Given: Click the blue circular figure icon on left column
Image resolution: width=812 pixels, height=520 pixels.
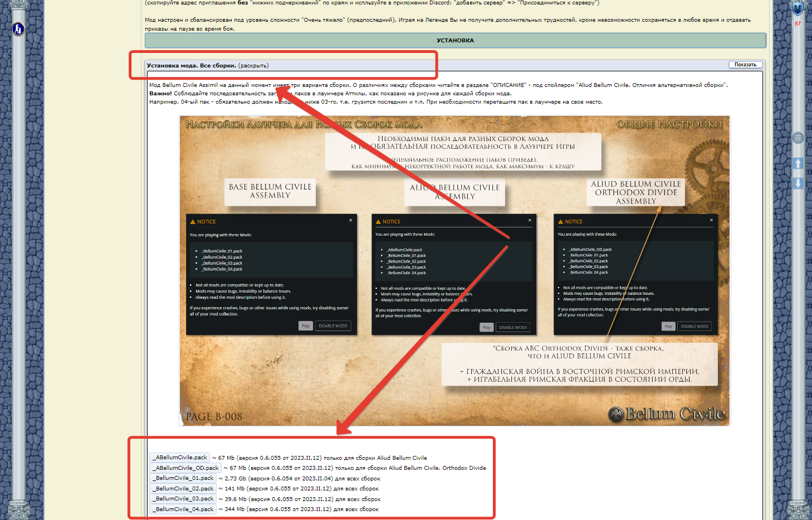Looking at the screenshot, I should (x=18, y=28).
